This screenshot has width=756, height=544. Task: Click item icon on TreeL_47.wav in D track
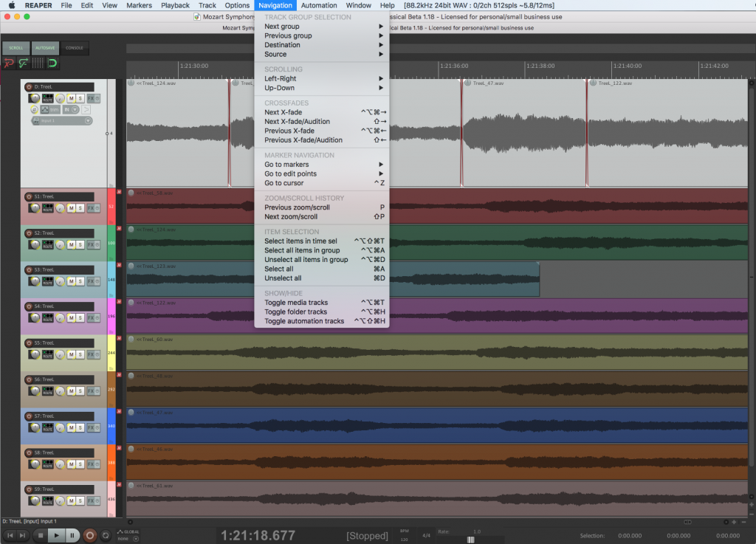pyautogui.click(x=467, y=83)
